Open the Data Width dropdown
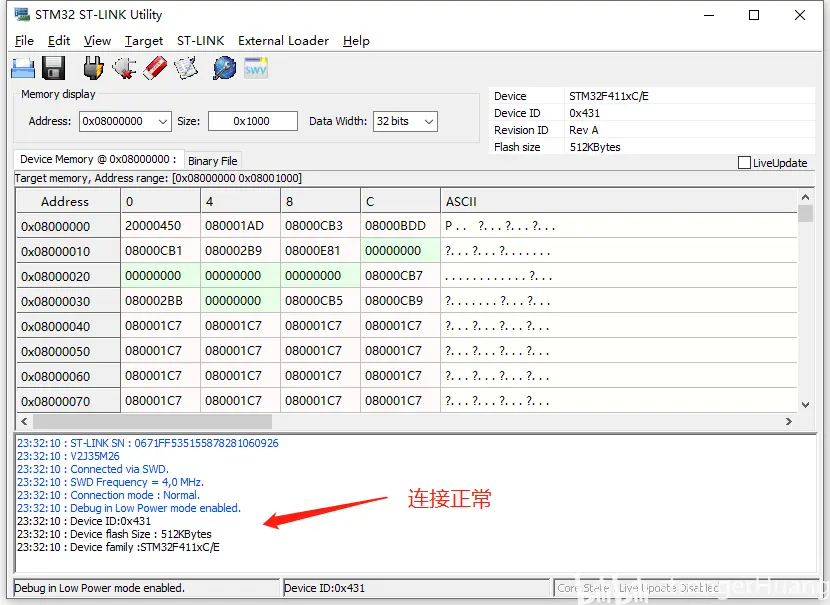The width and height of the screenshot is (830, 605). (428, 121)
